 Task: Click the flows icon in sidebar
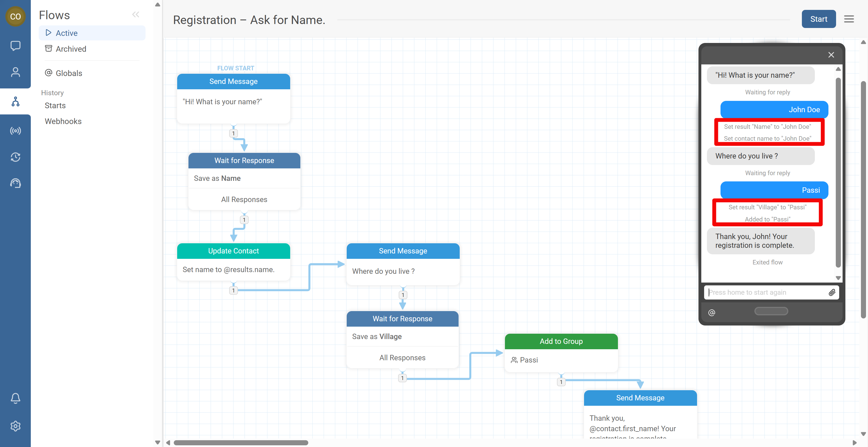pos(15,101)
